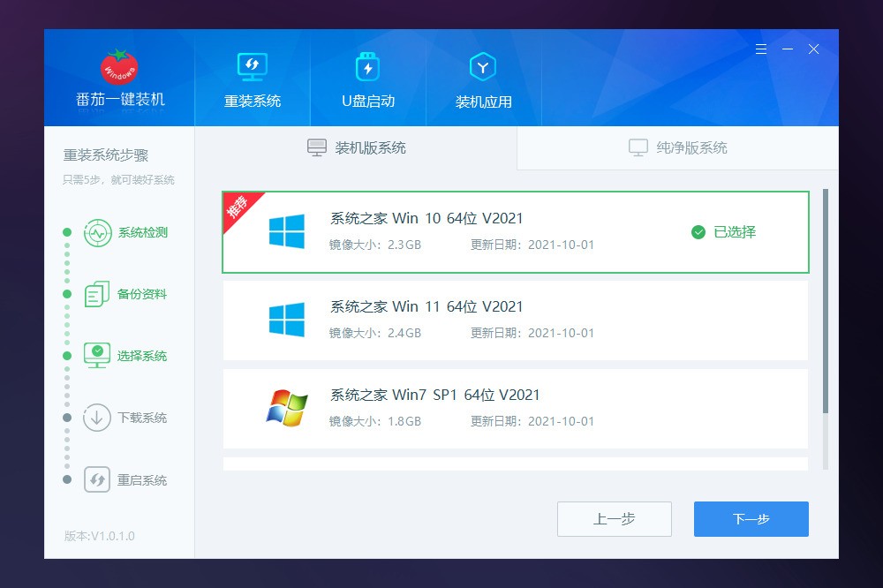Screen dimensions: 883x588
Task: Select 重装系统 in top navigation
Action: tap(253, 78)
